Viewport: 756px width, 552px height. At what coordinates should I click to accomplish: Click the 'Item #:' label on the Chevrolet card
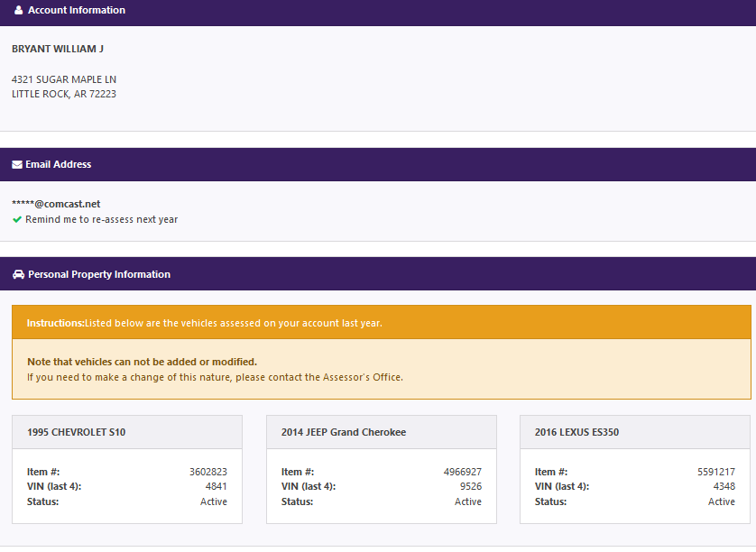point(43,472)
